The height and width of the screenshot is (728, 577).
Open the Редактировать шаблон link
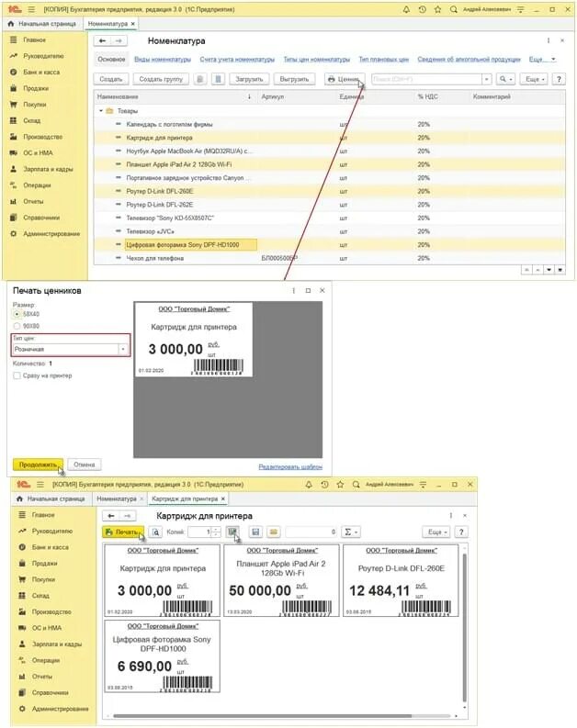coord(290,466)
